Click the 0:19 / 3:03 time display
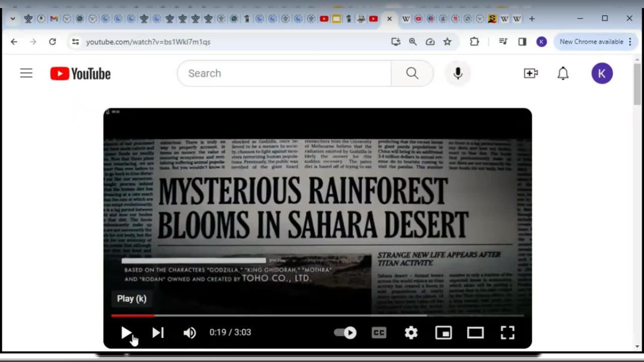 point(230,332)
